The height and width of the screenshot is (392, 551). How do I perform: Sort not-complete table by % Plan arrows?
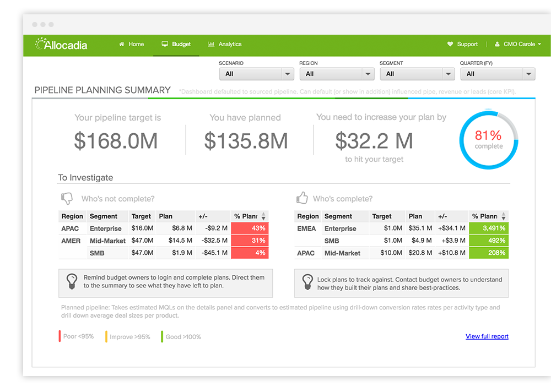pyautogui.click(x=263, y=216)
